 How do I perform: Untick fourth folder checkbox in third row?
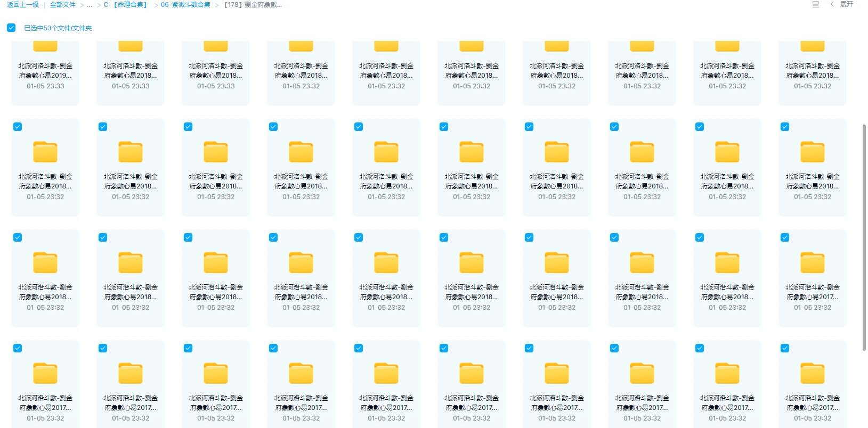click(x=273, y=237)
